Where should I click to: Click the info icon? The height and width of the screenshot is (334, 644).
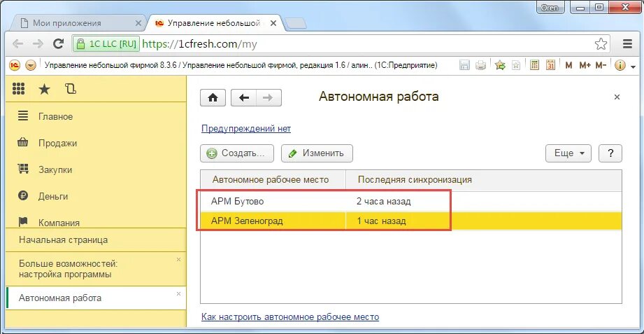point(620,65)
